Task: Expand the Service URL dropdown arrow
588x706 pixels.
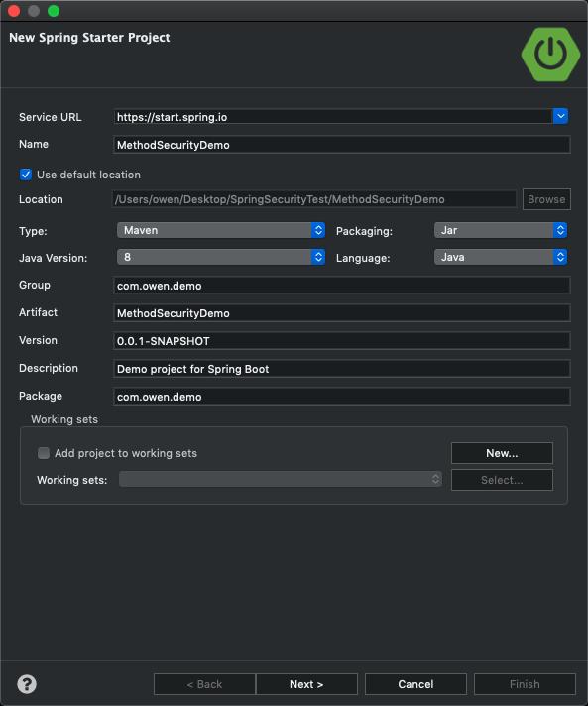Action: pos(560,116)
